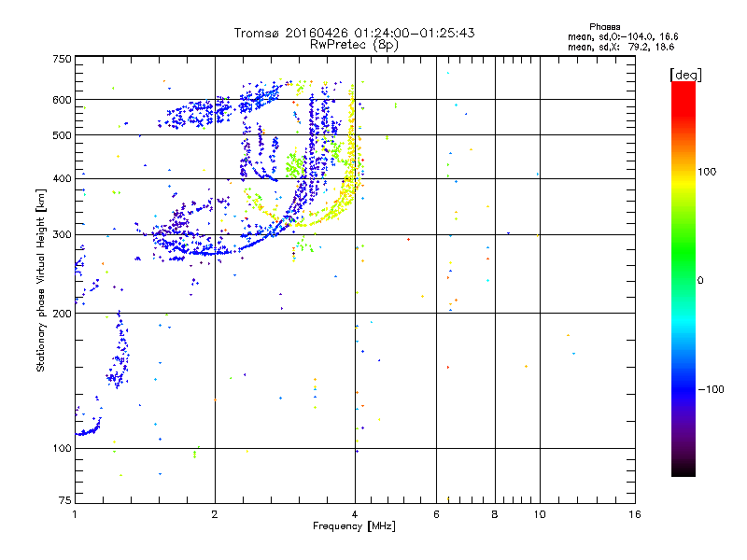Viewport: 747px width, 560px height.
Task: Click the '[deg]' colorbar unit label
Action: coord(685,75)
